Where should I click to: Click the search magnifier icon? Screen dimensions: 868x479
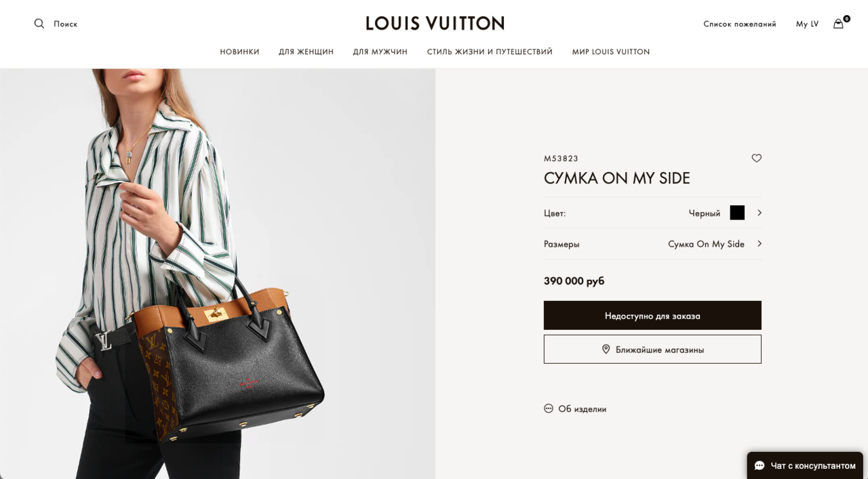click(x=39, y=24)
